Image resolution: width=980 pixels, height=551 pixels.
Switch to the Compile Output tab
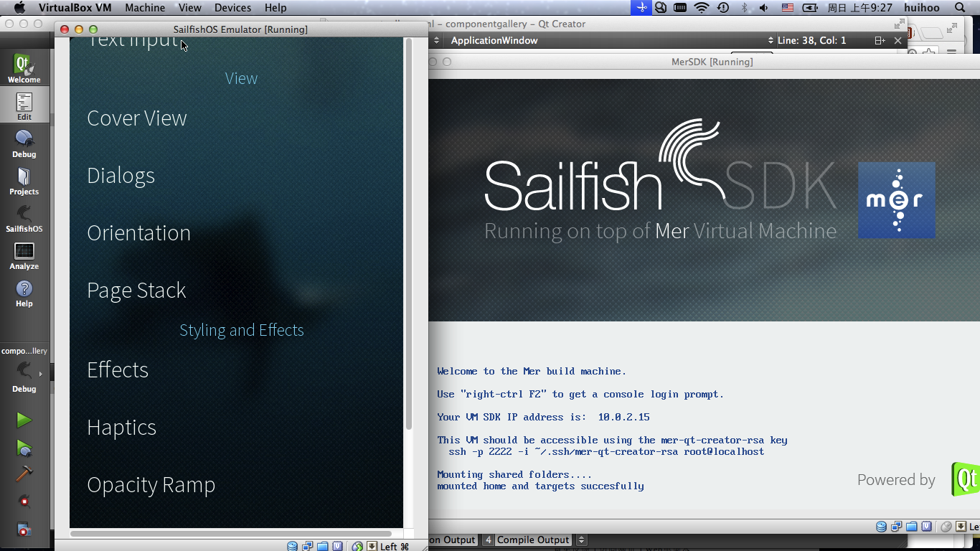tap(532, 540)
